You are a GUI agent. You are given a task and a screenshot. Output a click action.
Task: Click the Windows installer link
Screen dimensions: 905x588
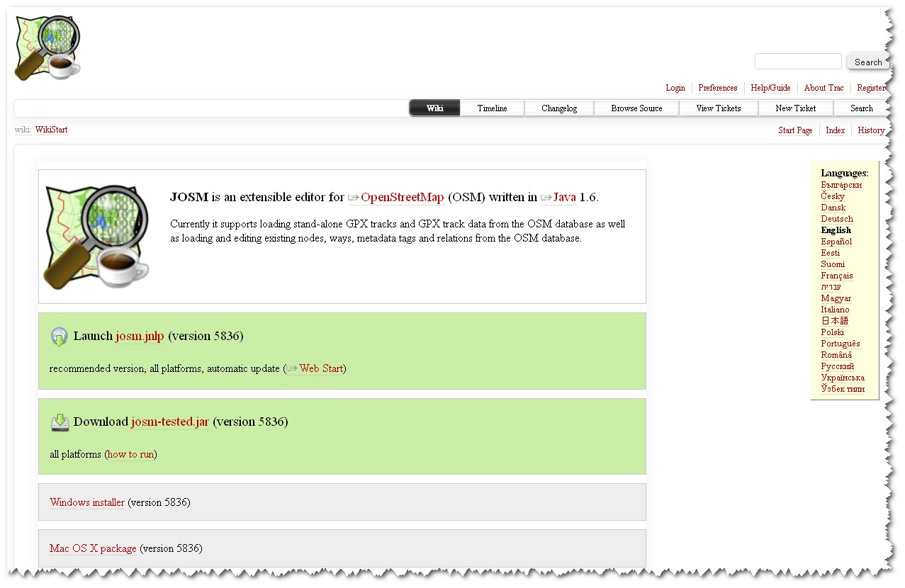[87, 502]
